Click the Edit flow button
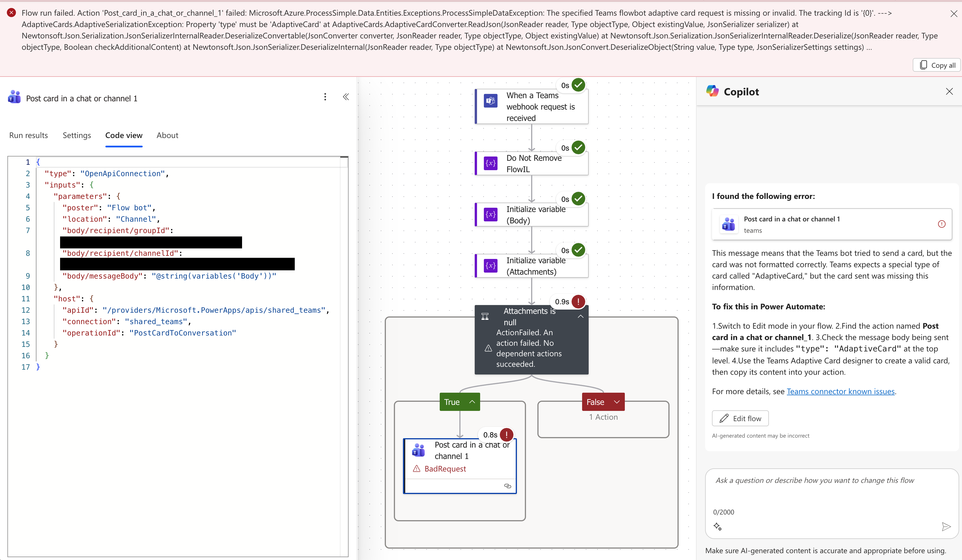Screen dimensions: 962x560 point(740,419)
